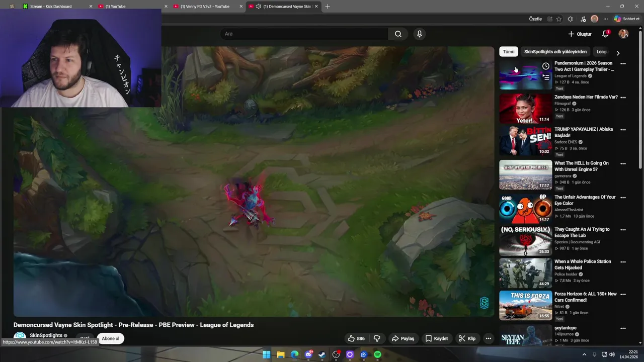Open a new browser tab with plus

[328, 7]
